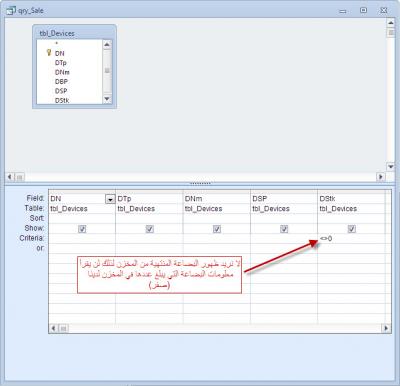The image size is (400, 386).
Task: Toggle Show checkbox for DStk column
Action: point(351,229)
